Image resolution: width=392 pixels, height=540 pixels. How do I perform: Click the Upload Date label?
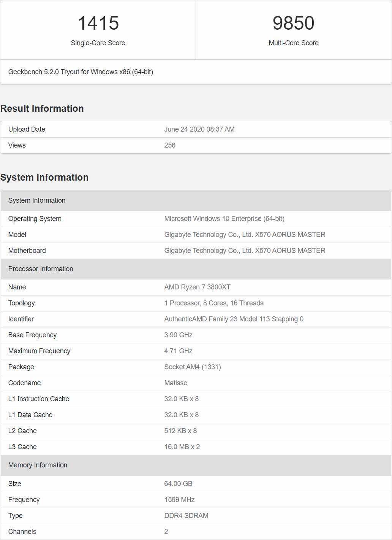(27, 129)
